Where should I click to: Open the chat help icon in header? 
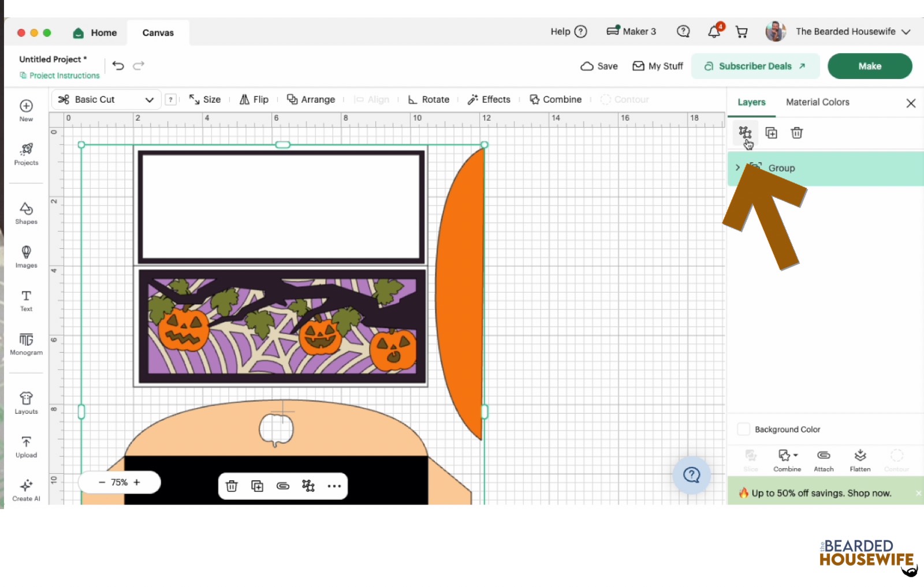point(683,31)
